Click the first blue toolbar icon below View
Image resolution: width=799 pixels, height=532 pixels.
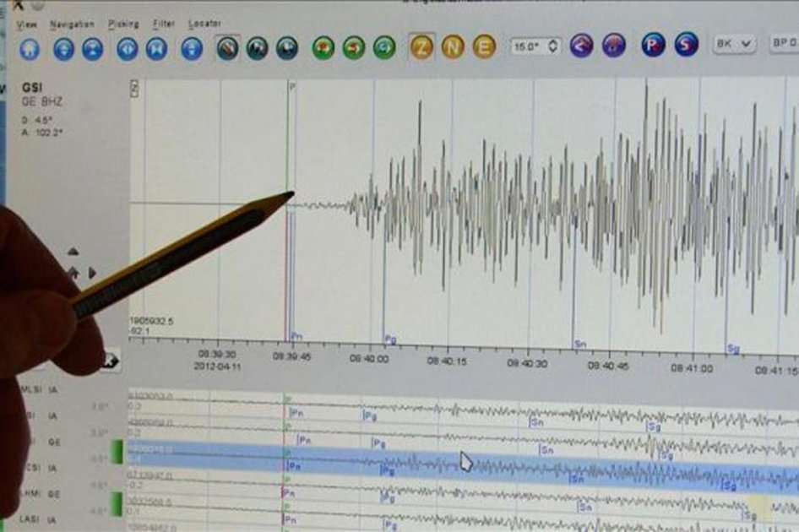pos(30,50)
